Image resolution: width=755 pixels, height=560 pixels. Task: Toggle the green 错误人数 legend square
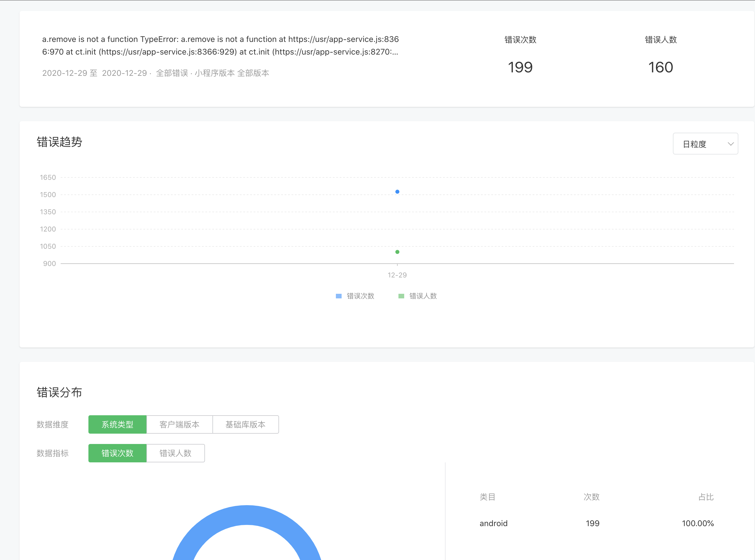(x=401, y=296)
